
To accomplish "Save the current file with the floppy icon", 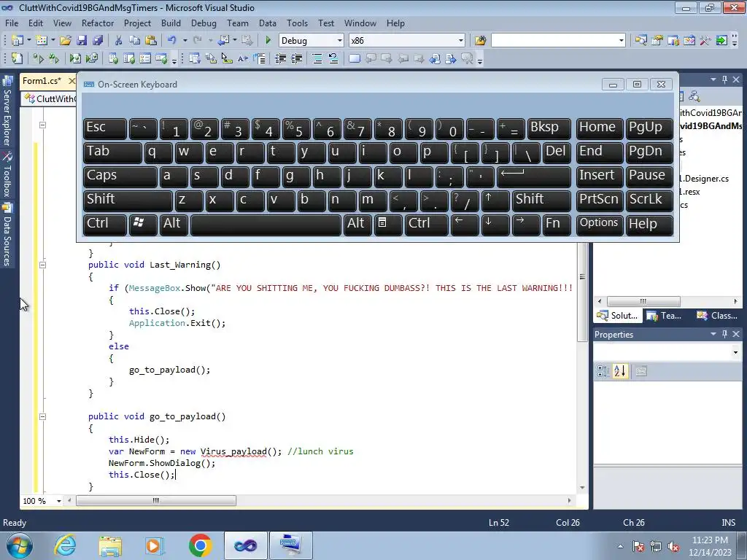I will coord(82,41).
